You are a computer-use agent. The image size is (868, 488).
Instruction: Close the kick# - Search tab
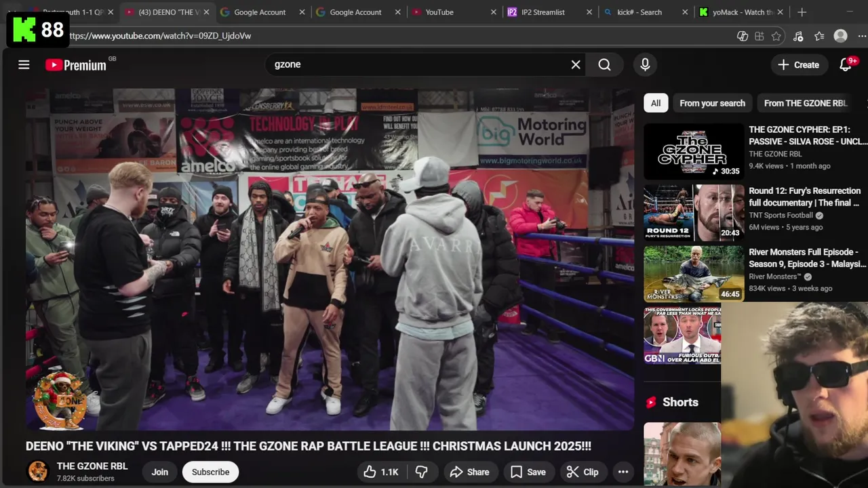(x=684, y=12)
